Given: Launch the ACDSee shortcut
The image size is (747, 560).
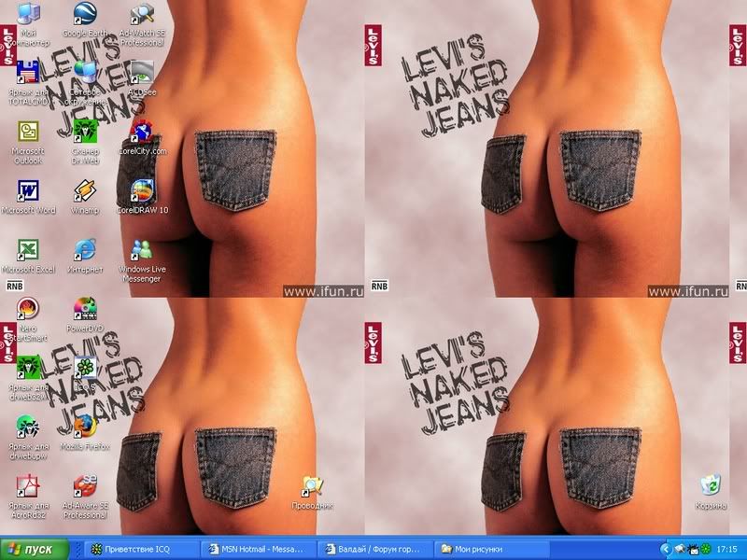Looking at the screenshot, I should coord(142,72).
